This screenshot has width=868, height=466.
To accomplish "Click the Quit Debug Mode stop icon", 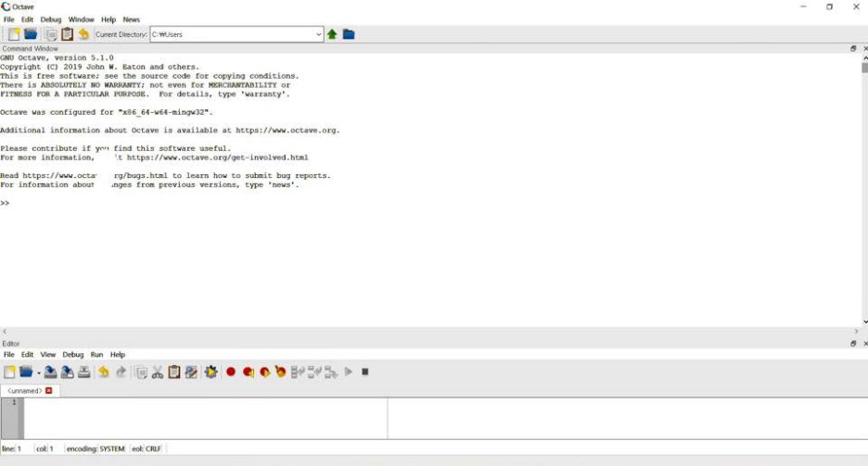I will point(364,372).
